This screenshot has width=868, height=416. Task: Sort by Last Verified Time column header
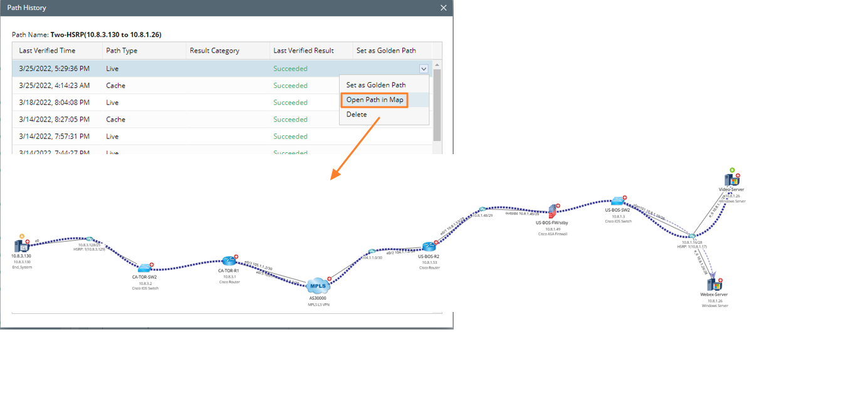[47, 51]
